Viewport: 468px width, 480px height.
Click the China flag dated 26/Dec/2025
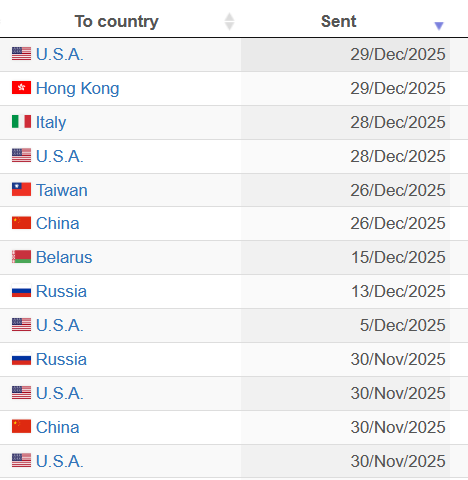tap(21, 223)
